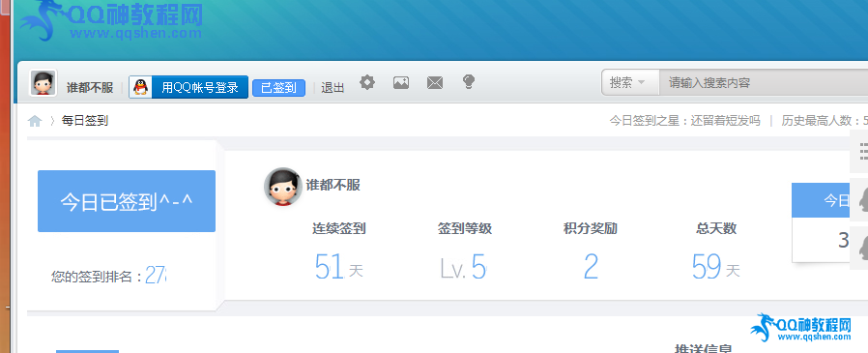Click the 签到等级 label

coord(464,228)
